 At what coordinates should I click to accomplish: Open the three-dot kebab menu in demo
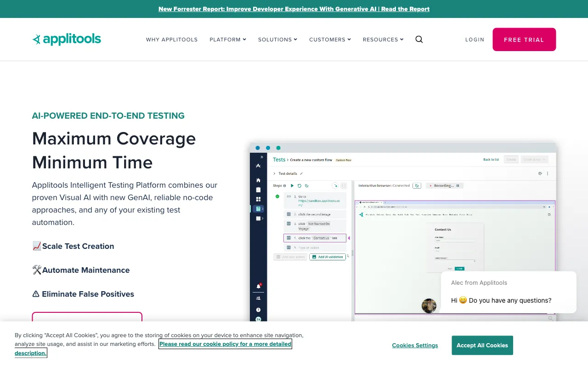[548, 173]
